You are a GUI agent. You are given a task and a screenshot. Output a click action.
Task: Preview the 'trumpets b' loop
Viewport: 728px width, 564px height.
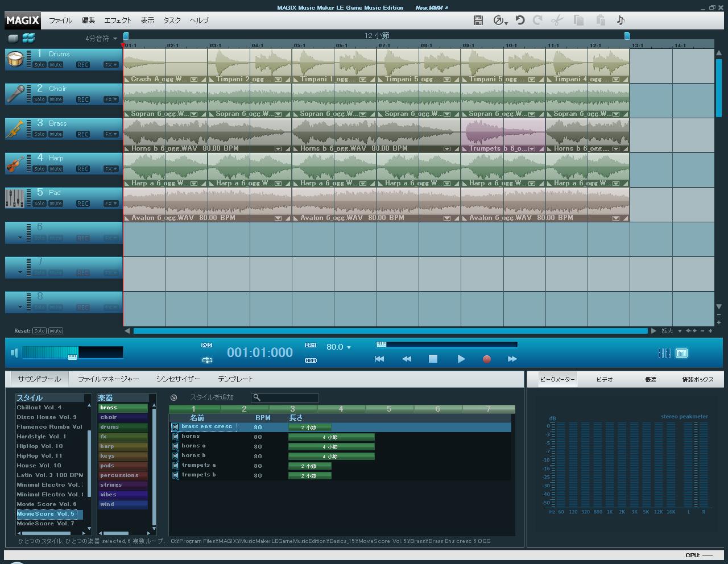175,475
